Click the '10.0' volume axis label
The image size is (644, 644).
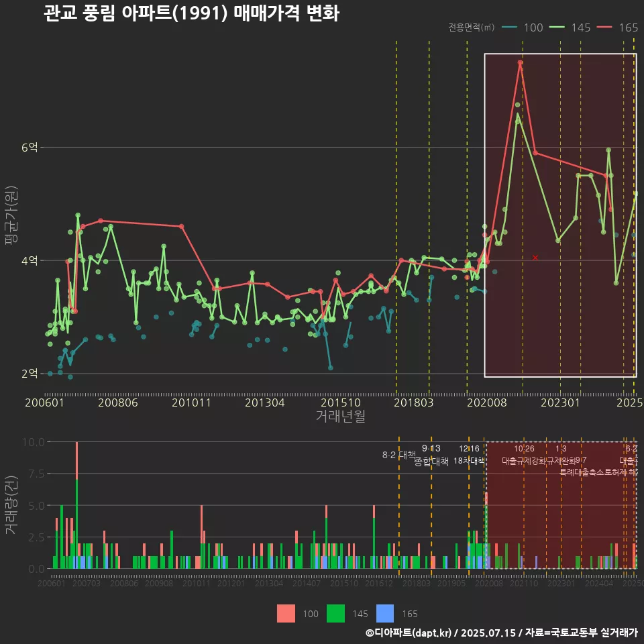pyautogui.click(x=34, y=442)
